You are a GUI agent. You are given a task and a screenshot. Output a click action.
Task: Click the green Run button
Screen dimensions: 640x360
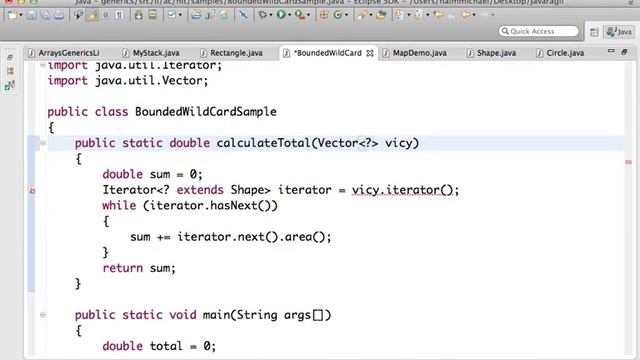point(281,15)
